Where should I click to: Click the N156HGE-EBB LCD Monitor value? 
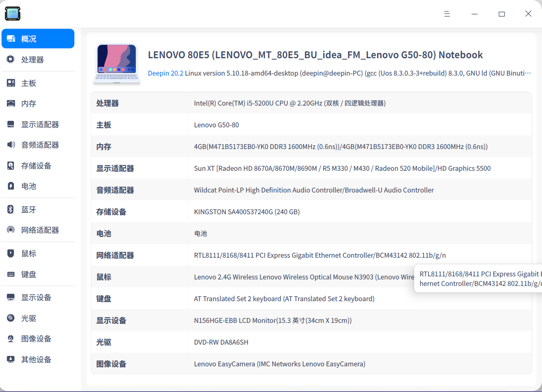point(273,320)
